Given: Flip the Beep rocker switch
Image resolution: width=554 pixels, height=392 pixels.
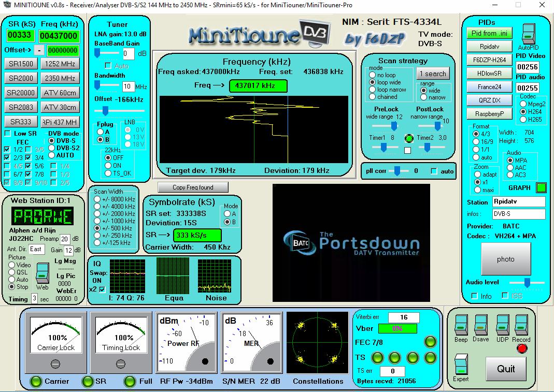Looking at the screenshot, I should point(461,325).
